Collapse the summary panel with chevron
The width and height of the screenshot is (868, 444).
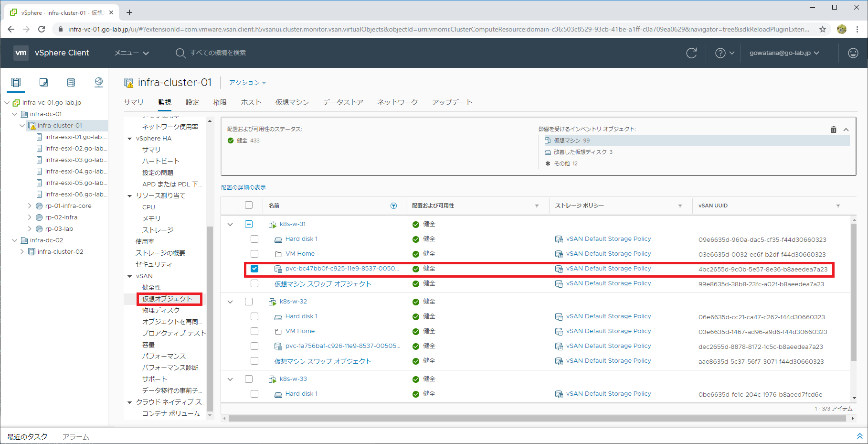click(x=846, y=130)
